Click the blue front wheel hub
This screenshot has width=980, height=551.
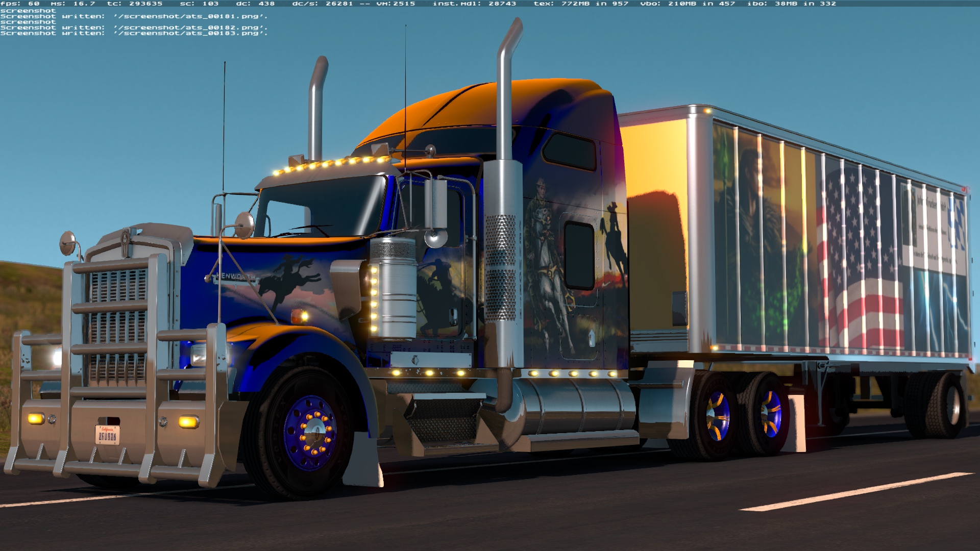point(311,432)
